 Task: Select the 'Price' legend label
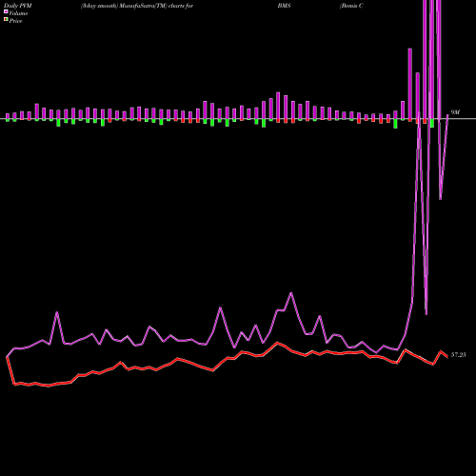[15, 21]
